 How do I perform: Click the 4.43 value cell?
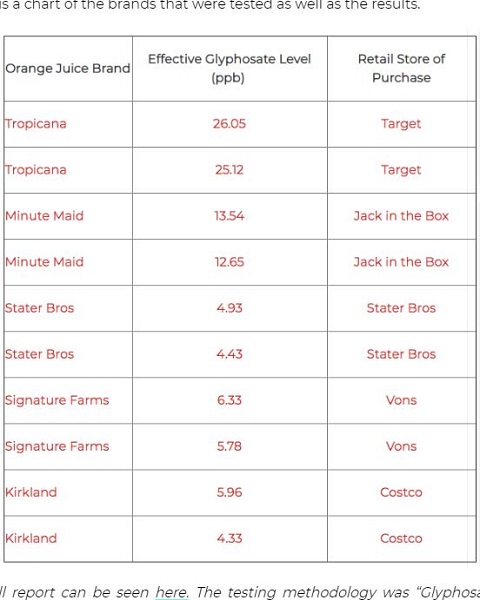point(229,354)
